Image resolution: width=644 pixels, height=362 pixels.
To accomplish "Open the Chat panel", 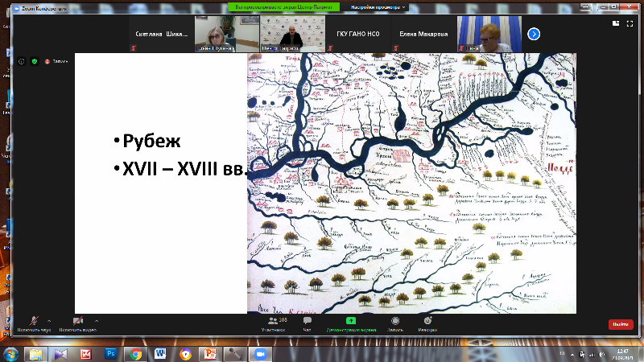I will point(308,324).
